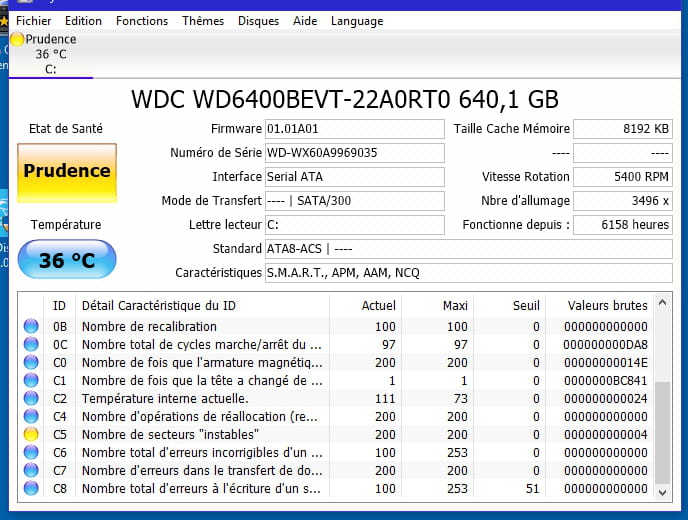Click the yellow Prudence health status button

(x=67, y=173)
